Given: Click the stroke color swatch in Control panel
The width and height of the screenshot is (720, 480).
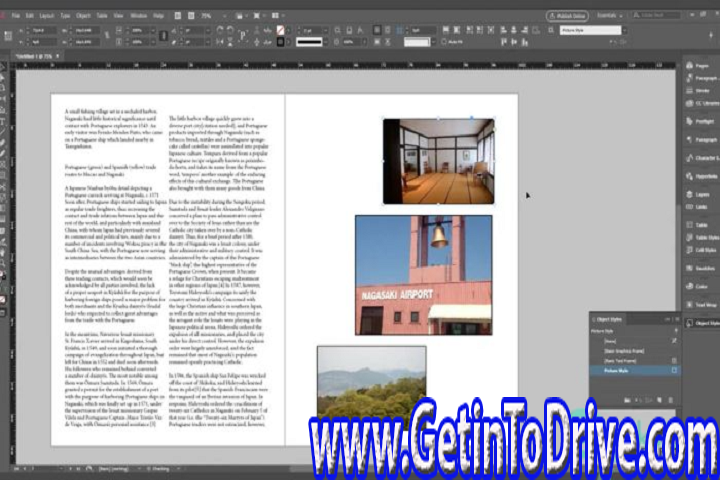Looking at the screenshot, I should 280,42.
